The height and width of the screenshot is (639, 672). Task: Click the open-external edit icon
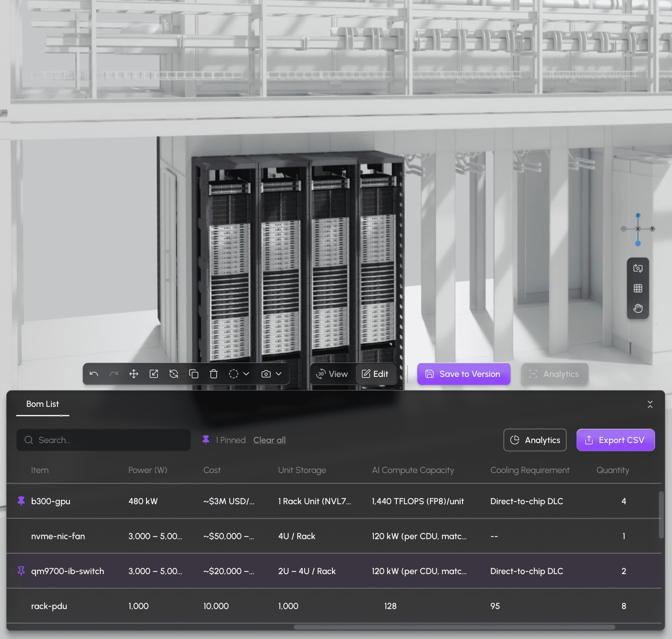pyautogui.click(x=154, y=374)
